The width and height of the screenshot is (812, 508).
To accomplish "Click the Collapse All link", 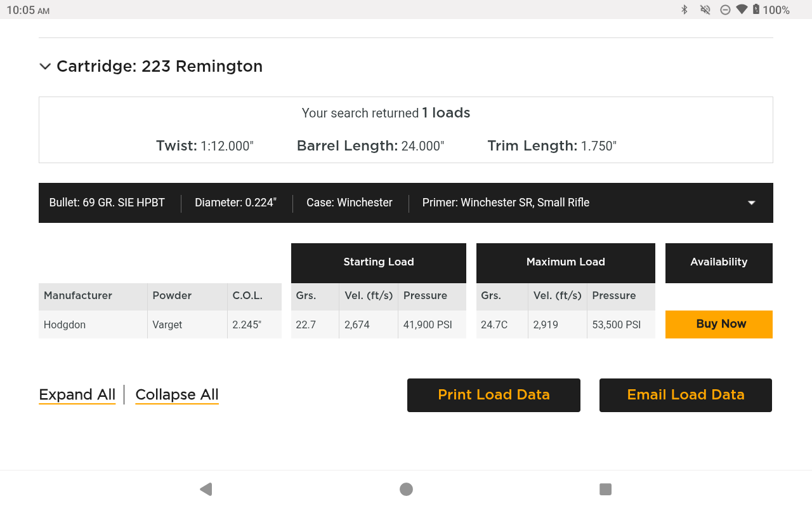I will point(177,395).
